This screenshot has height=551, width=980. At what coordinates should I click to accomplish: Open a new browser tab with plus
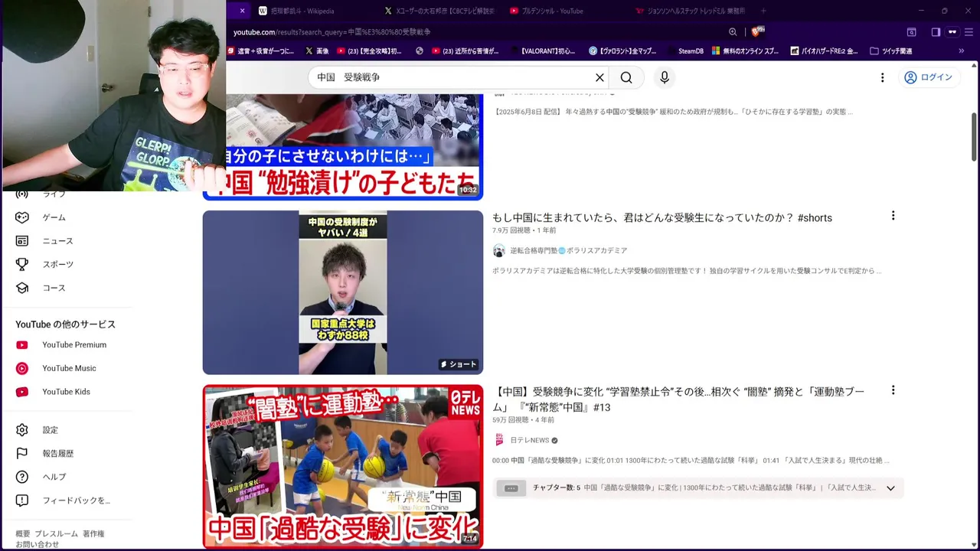click(763, 11)
